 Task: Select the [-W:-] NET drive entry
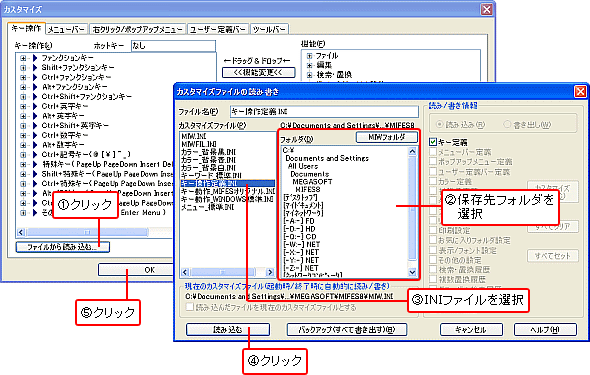[301, 244]
